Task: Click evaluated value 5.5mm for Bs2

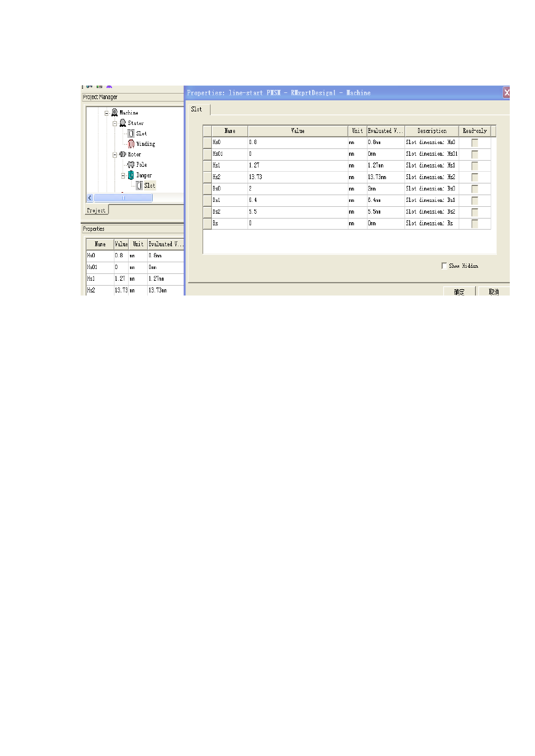Action: pos(385,212)
